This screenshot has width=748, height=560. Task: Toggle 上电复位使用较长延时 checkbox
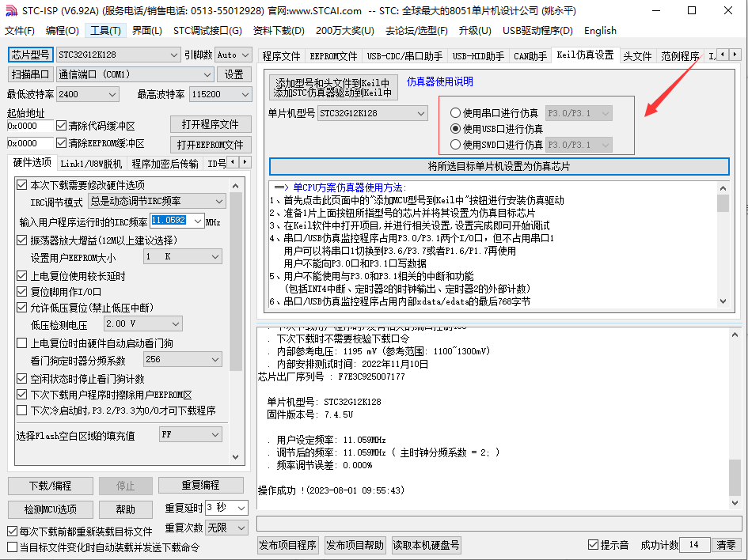click(x=21, y=276)
